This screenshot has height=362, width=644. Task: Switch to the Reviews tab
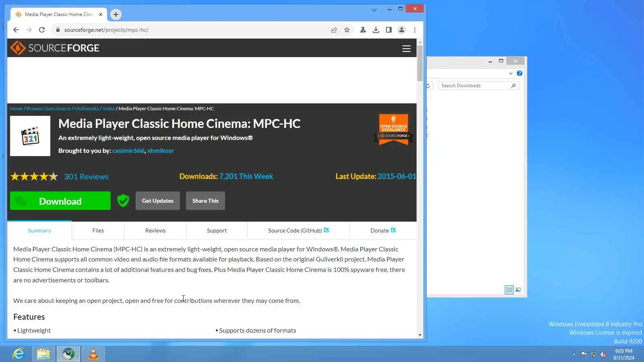[155, 230]
